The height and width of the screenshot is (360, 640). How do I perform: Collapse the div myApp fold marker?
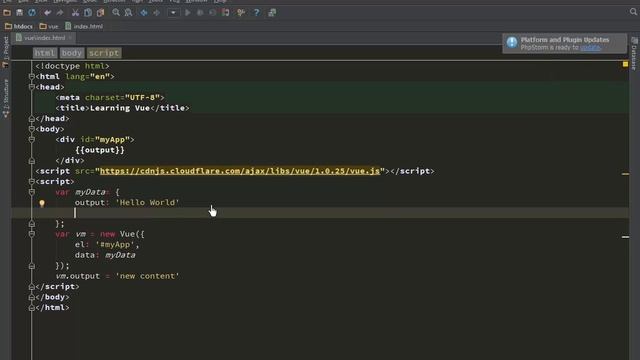31,140
